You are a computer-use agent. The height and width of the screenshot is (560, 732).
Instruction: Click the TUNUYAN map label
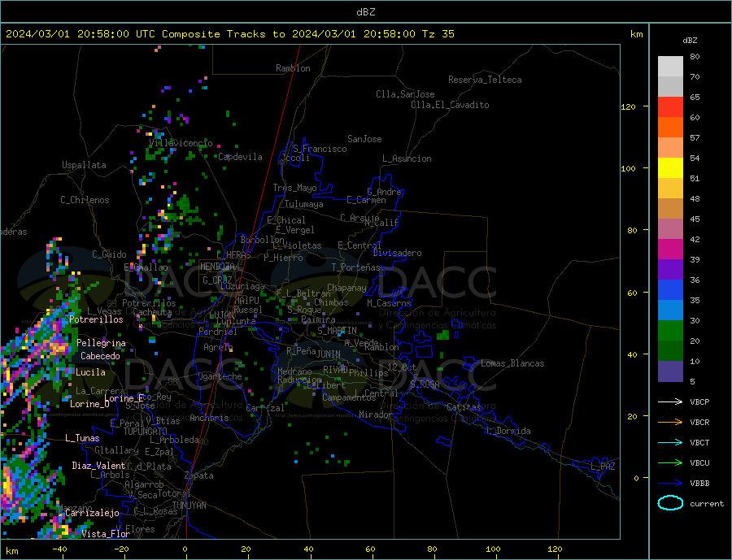click(189, 506)
